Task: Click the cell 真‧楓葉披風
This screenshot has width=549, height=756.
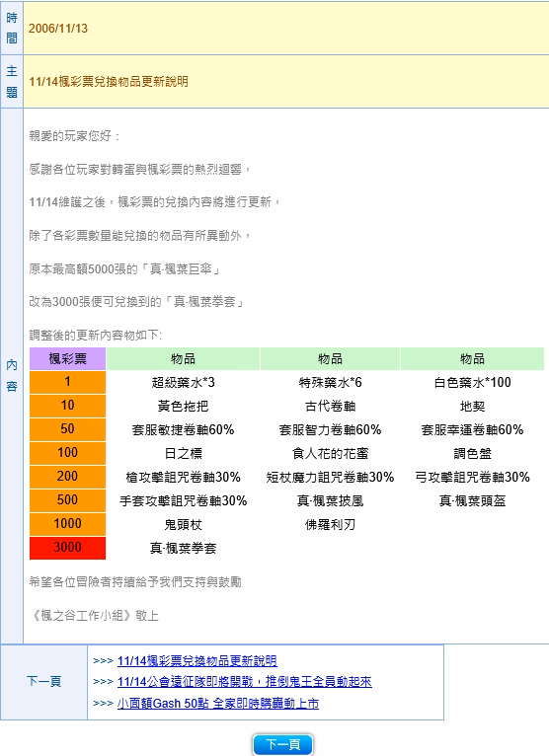Action: pos(330,500)
